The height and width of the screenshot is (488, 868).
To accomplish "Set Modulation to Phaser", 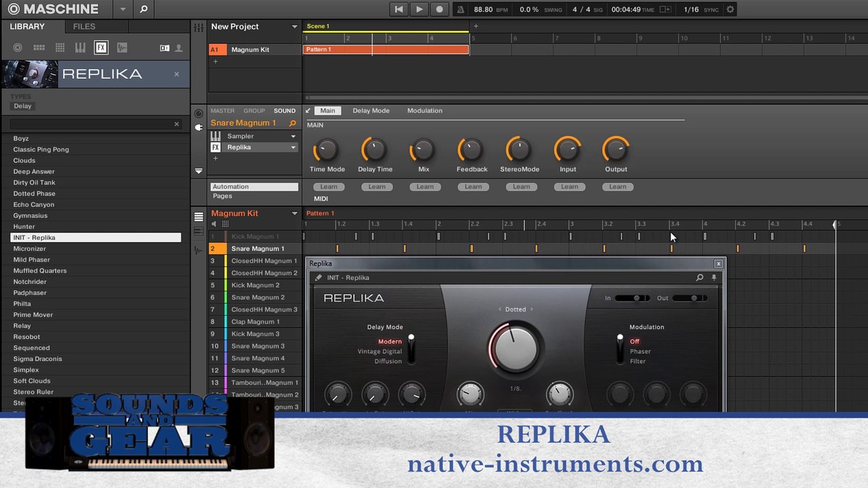I will coord(640,351).
